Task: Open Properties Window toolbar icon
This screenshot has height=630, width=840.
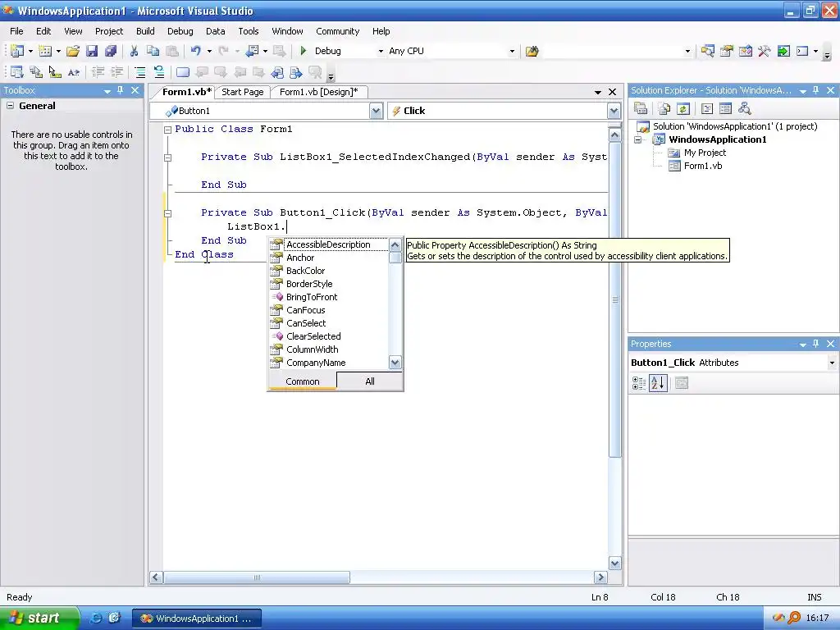Action: [x=727, y=51]
